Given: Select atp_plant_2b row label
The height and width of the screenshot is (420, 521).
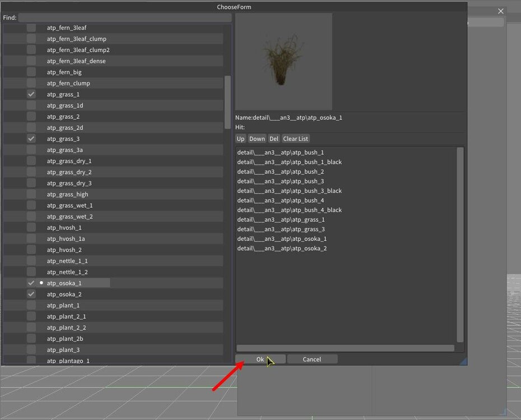Looking at the screenshot, I should pos(65,339).
